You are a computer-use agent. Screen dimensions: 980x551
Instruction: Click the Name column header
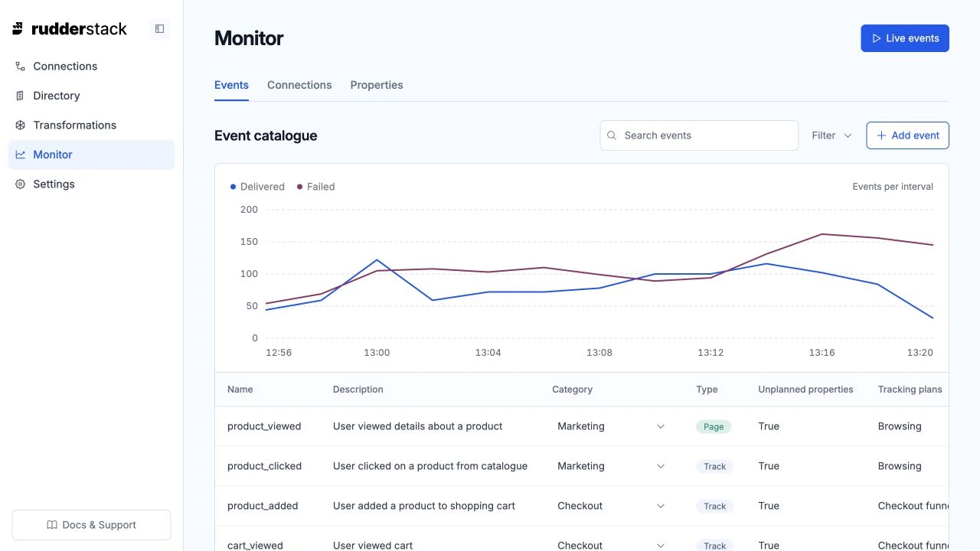(x=240, y=390)
